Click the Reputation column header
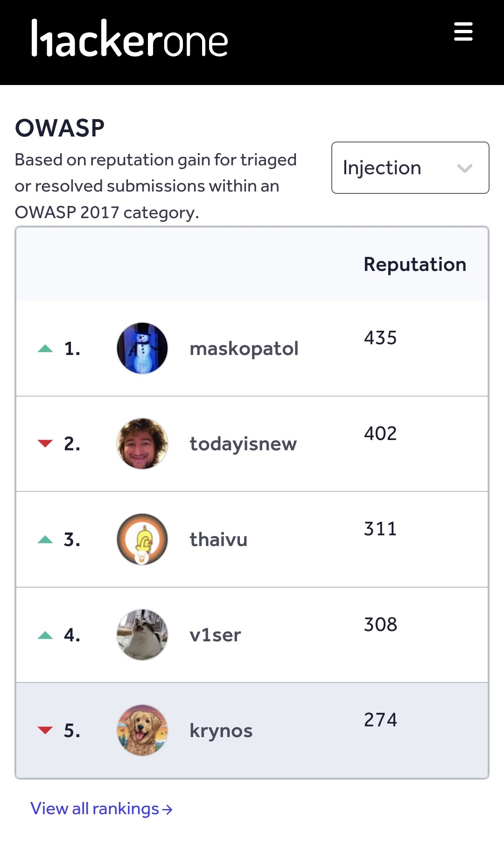The image size is (504, 845). [x=414, y=264]
